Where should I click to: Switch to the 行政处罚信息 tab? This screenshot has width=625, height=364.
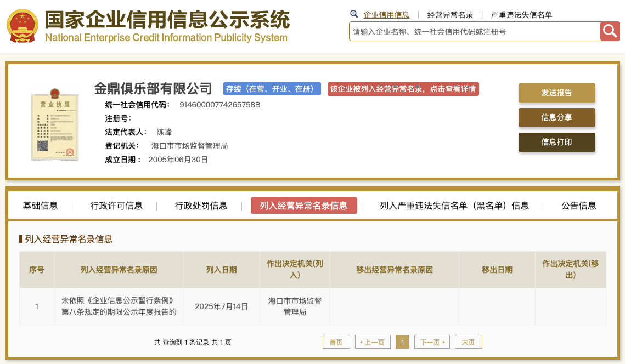(201, 206)
